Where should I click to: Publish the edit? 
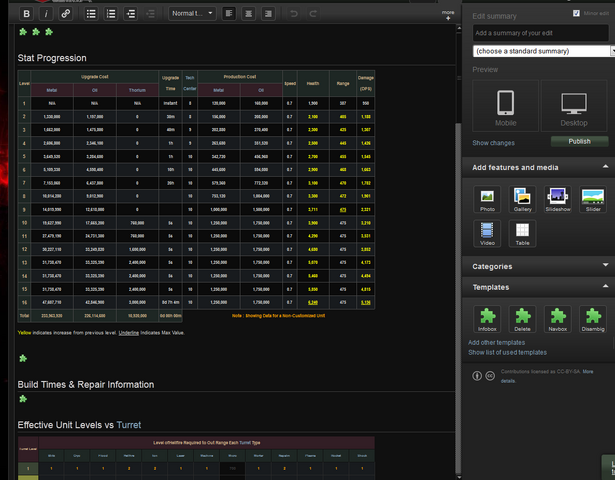(580, 142)
